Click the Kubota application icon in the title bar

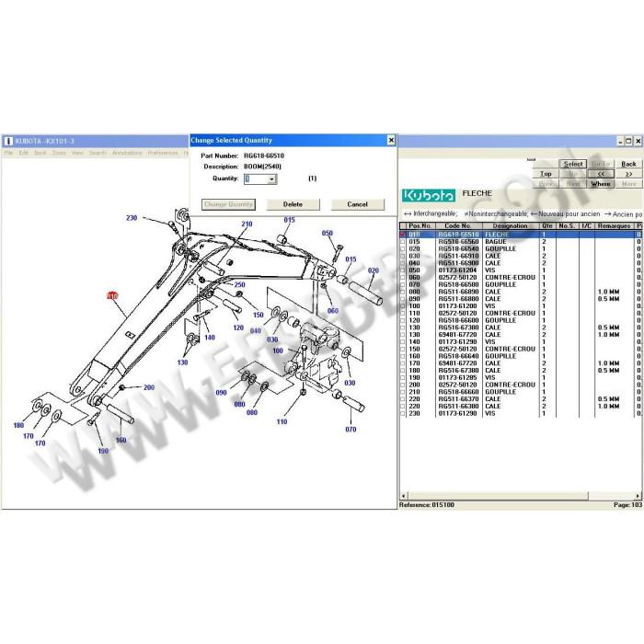click(x=8, y=142)
